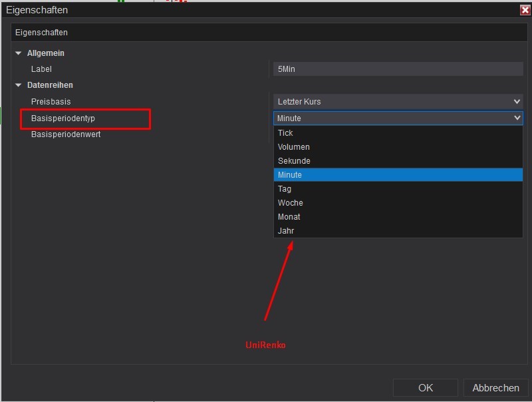Collapse the Allgemein section
Screen dimensions: 532x402
(19, 53)
